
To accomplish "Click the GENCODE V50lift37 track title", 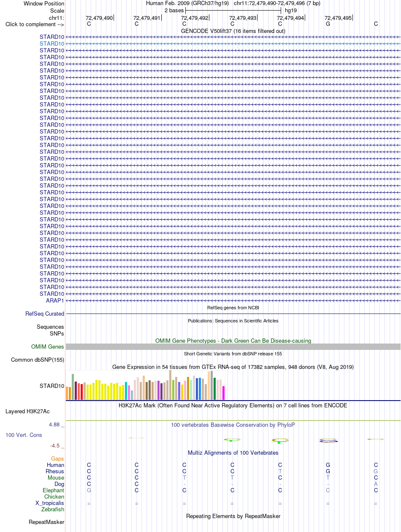I will click(233, 31).
